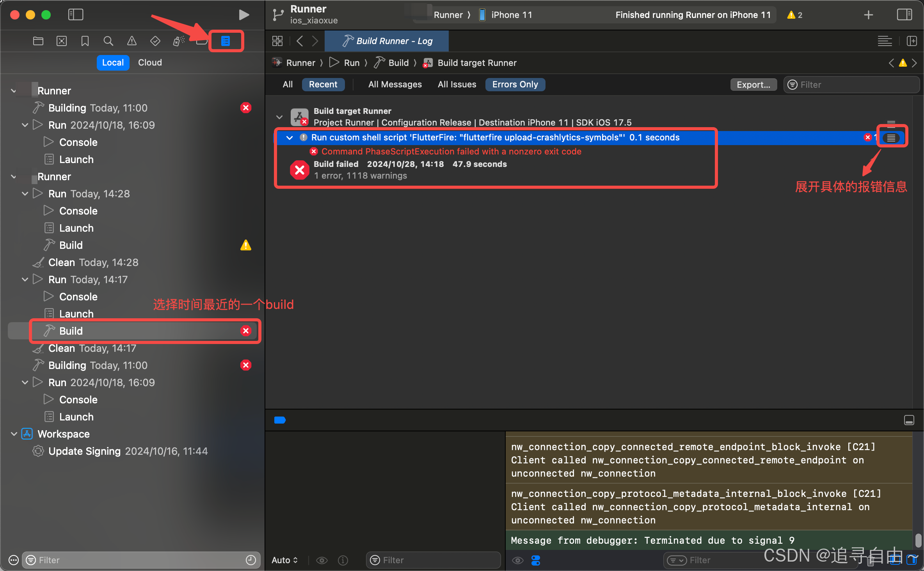This screenshot has height=571, width=924.
Task: Open the Test navigator diamond icon
Action: point(155,41)
